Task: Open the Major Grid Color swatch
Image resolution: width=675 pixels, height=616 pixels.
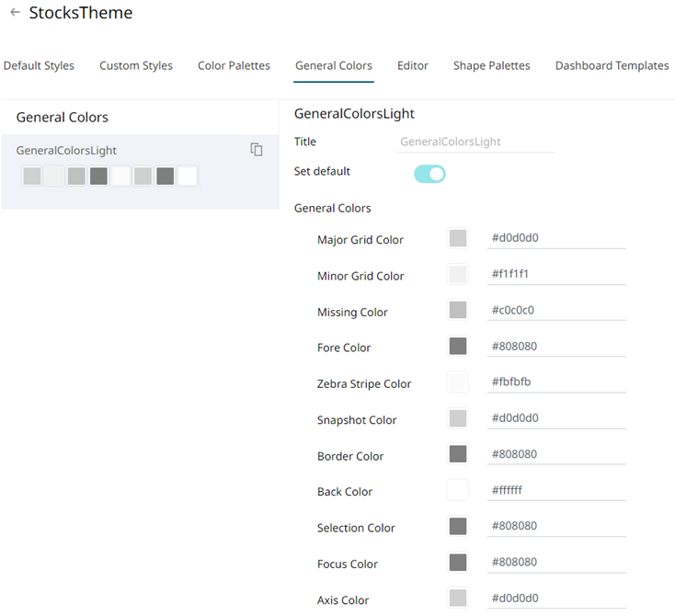Action: click(x=458, y=239)
